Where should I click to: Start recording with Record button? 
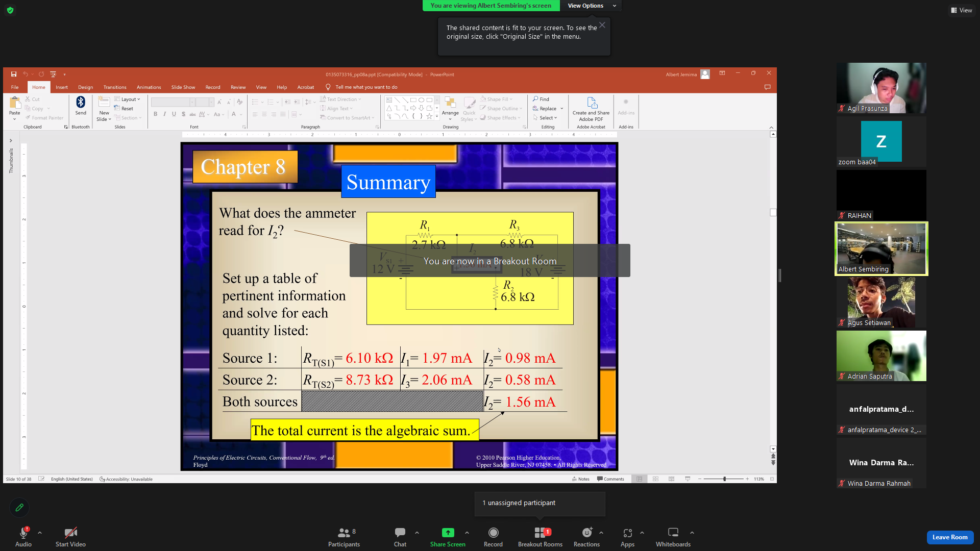pos(493,537)
